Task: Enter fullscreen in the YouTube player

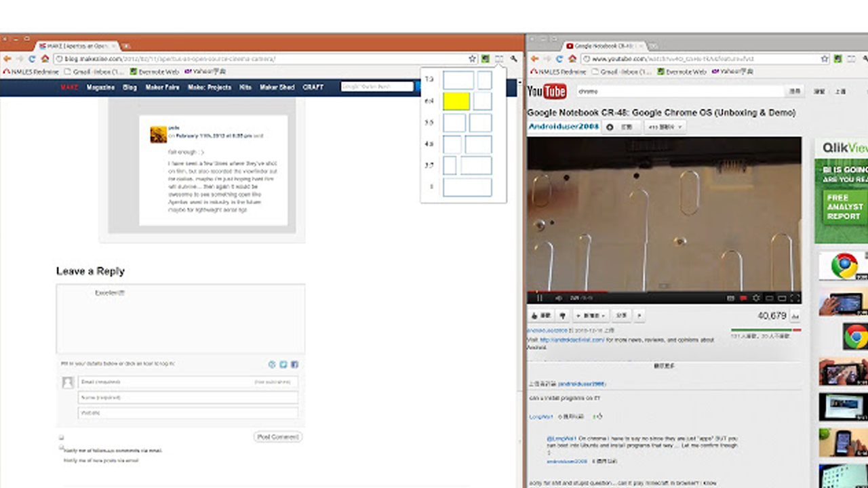Action: (x=795, y=298)
